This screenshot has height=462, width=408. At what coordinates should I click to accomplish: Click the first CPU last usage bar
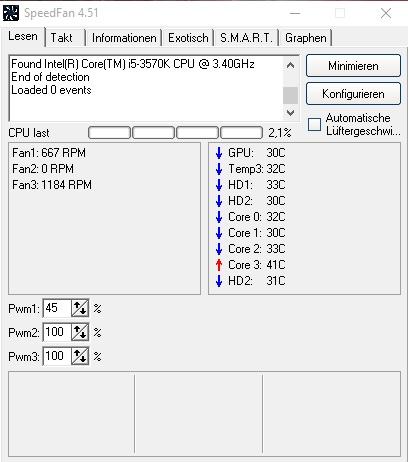[x=109, y=133]
